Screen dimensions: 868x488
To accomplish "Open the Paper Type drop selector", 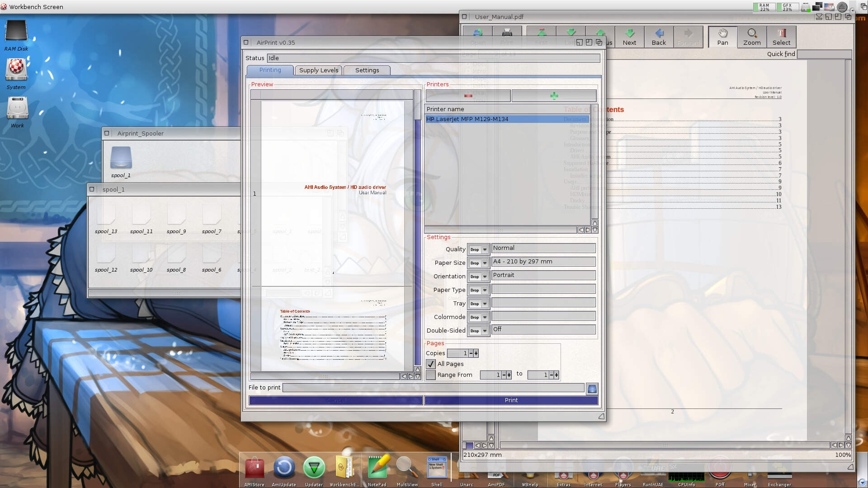I will click(478, 290).
